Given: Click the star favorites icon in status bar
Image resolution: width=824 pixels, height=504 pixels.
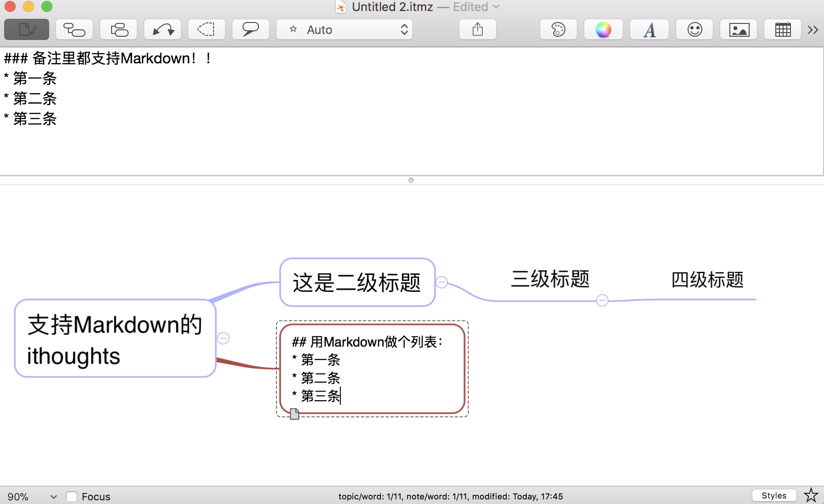Looking at the screenshot, I should pos(811,495).
